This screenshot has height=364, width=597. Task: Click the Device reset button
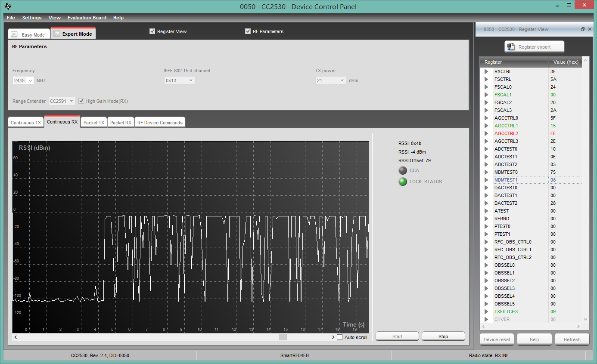[x=497, y=339]
